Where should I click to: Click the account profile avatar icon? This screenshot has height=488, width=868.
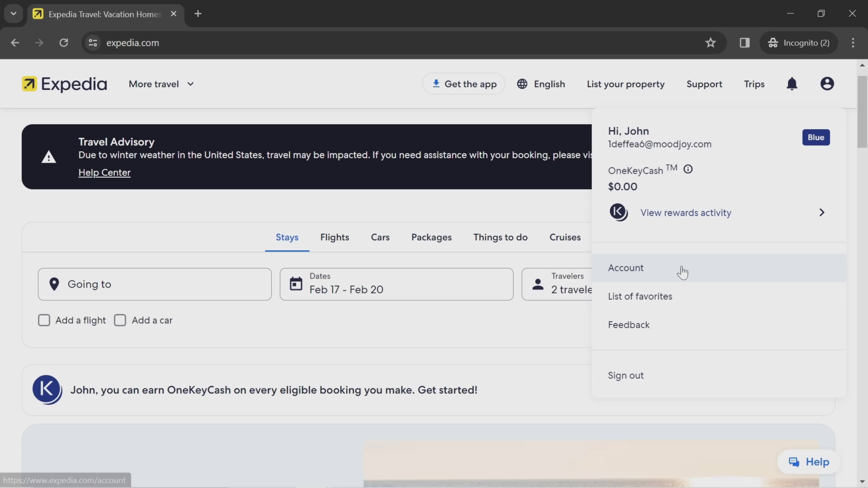coord(827,84)
